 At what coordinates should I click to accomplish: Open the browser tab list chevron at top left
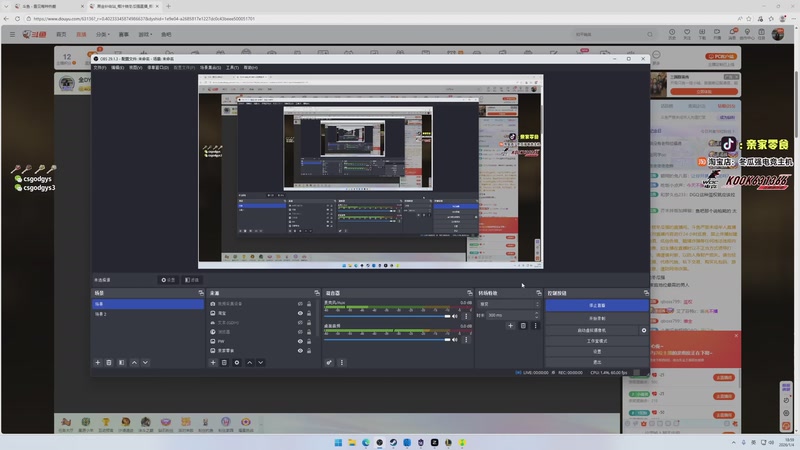pyautogui.click(x=6, y=6)
